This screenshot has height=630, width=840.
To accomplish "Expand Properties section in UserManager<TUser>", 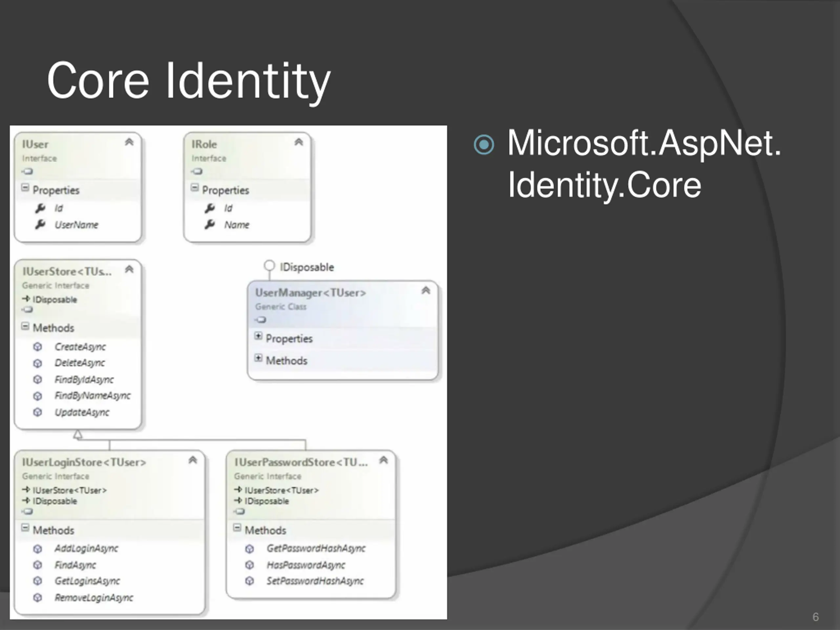I will point(258,336).
